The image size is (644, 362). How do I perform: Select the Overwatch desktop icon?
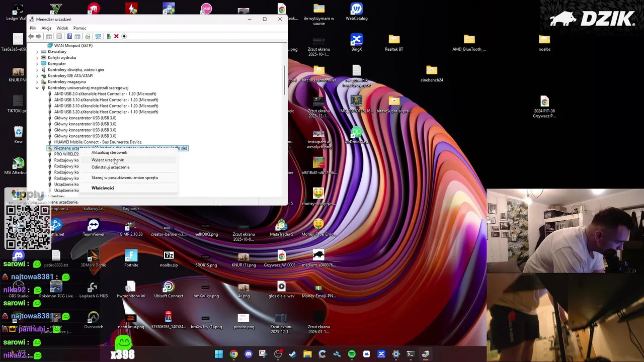pos(94,320)
